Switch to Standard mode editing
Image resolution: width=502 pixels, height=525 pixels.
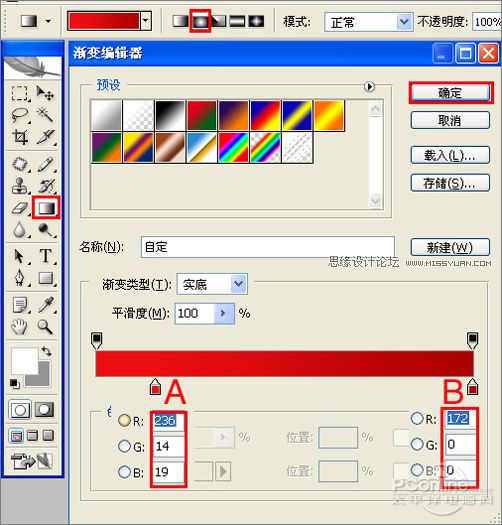point(20,409)
